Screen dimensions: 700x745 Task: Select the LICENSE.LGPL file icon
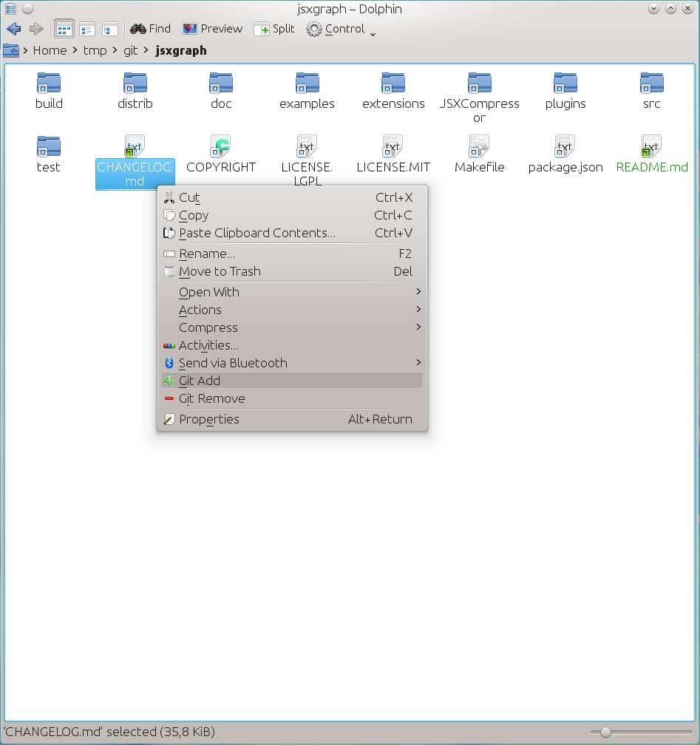pos(307,146)
